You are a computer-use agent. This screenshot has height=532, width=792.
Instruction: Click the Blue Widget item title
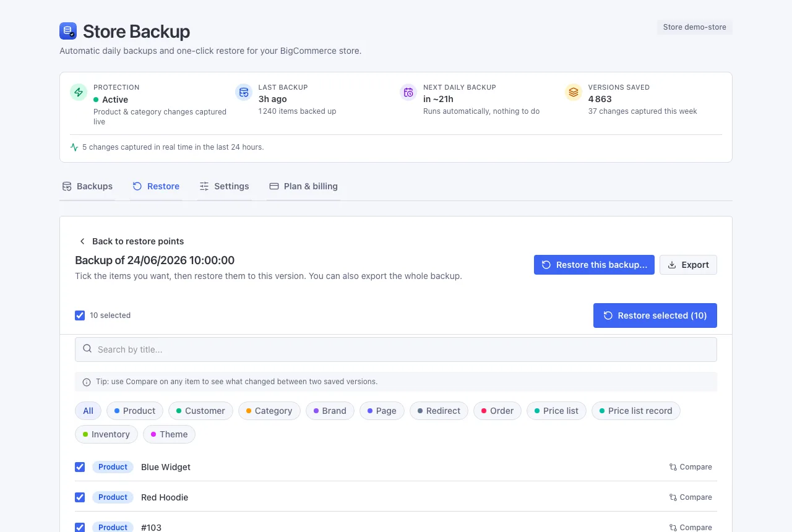(x=166, y=467)
